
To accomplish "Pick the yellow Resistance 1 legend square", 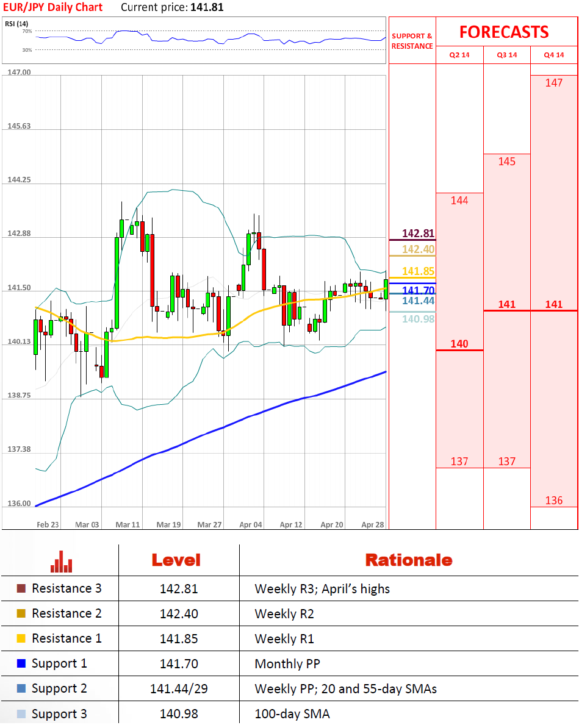I will click(21, 639).
